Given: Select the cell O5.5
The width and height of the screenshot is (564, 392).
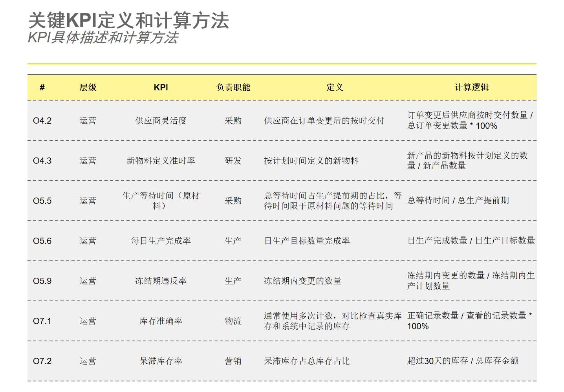Looking at the screenshot, I should click(42, 201).
